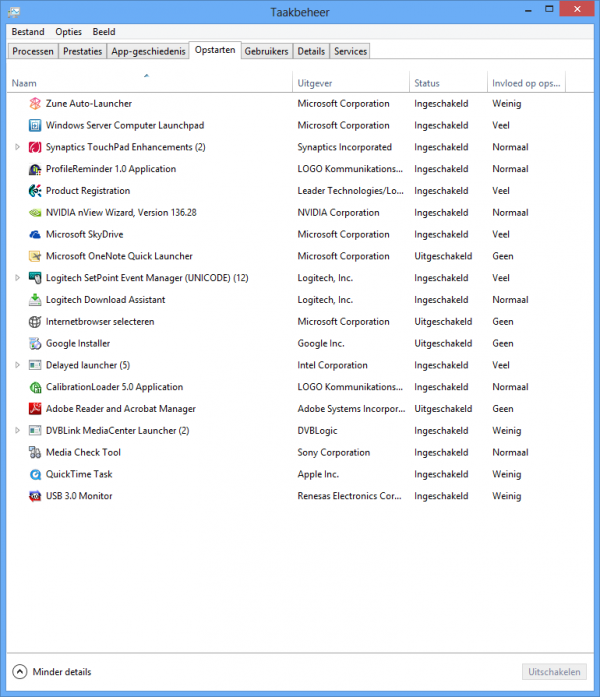Click publisher Intel Corporation
Viewport: 600px width, 697px height.
[x=332, y=365]
